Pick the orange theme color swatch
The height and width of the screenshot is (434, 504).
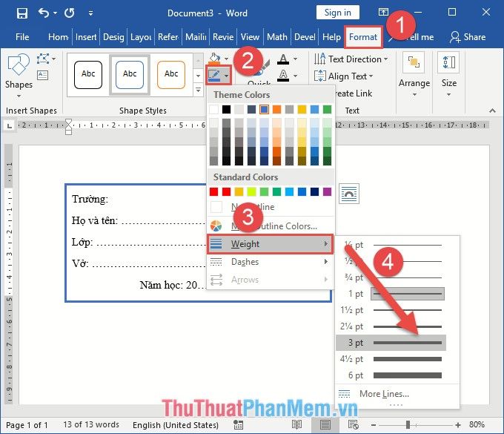(276, 109)
